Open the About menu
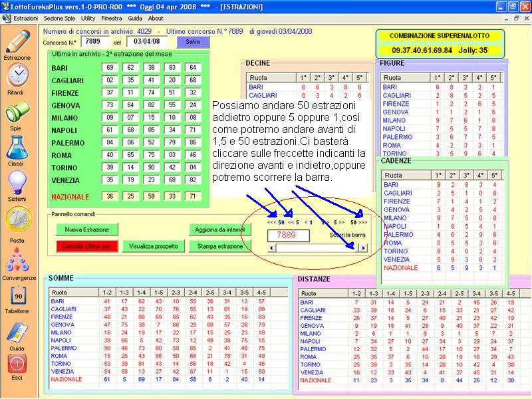The width and height of the screenshot is (532, 399). tap(156, 19)
